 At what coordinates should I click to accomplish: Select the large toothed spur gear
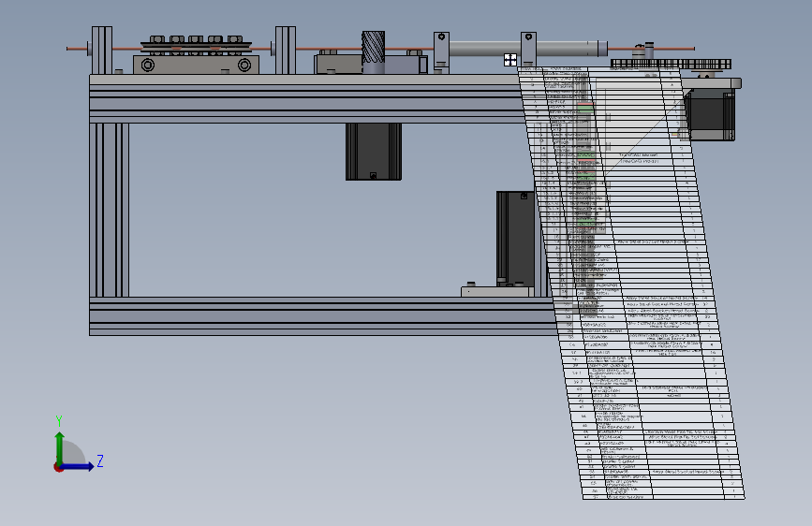click(x=671, y=65)
